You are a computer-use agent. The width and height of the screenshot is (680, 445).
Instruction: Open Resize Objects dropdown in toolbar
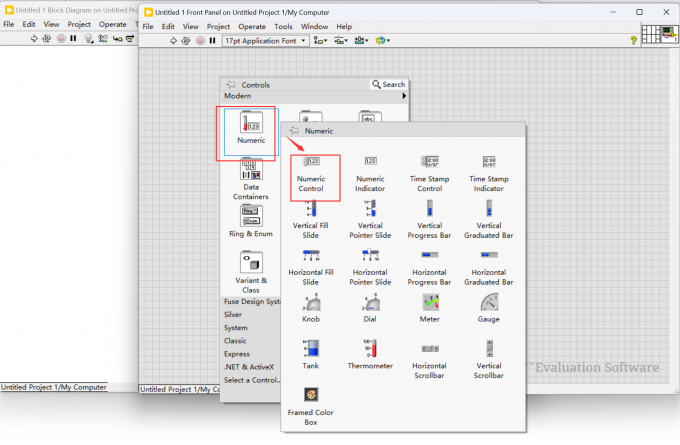pos(361,40)
